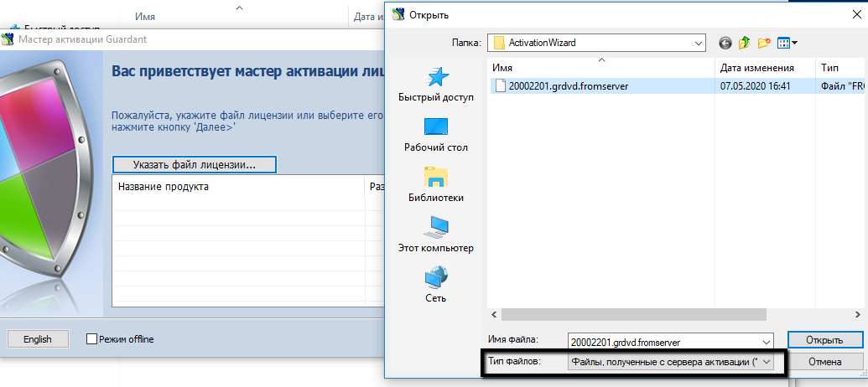The height and width of the screenshot is (387, 868).
Task: Close the Открыть dialog
Action: tap(855, 15)
